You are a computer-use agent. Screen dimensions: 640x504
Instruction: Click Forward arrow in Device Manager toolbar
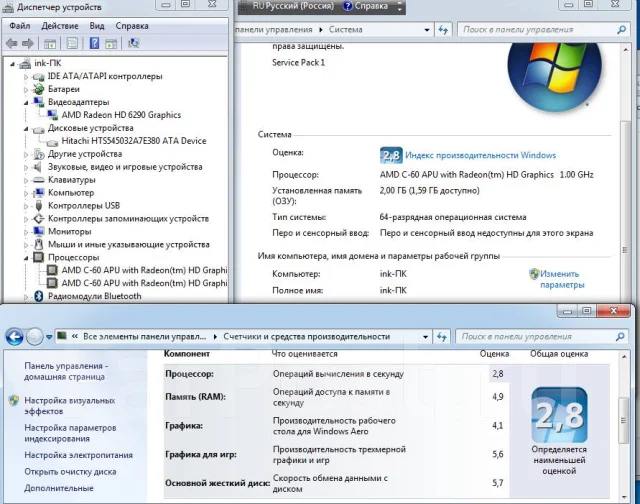tap(28, 43)
